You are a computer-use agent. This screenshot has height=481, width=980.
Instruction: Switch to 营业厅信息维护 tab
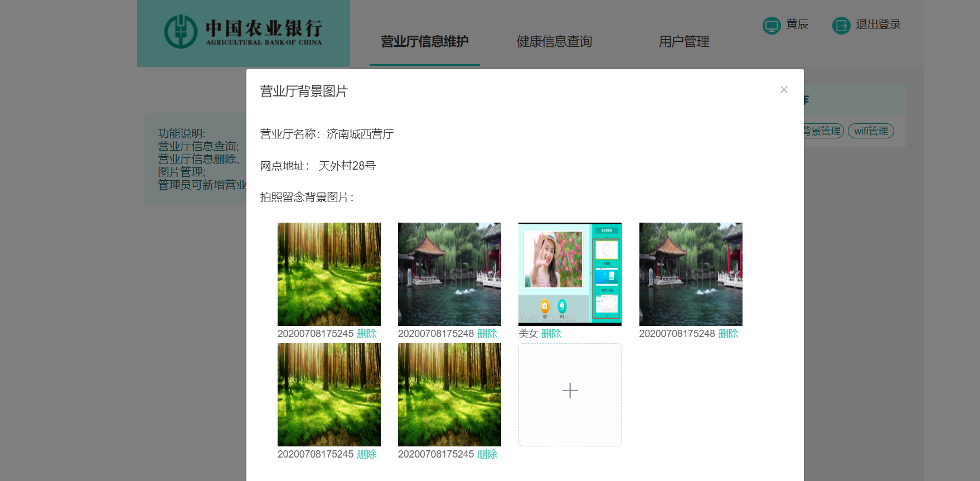click(x=425, y=41)
